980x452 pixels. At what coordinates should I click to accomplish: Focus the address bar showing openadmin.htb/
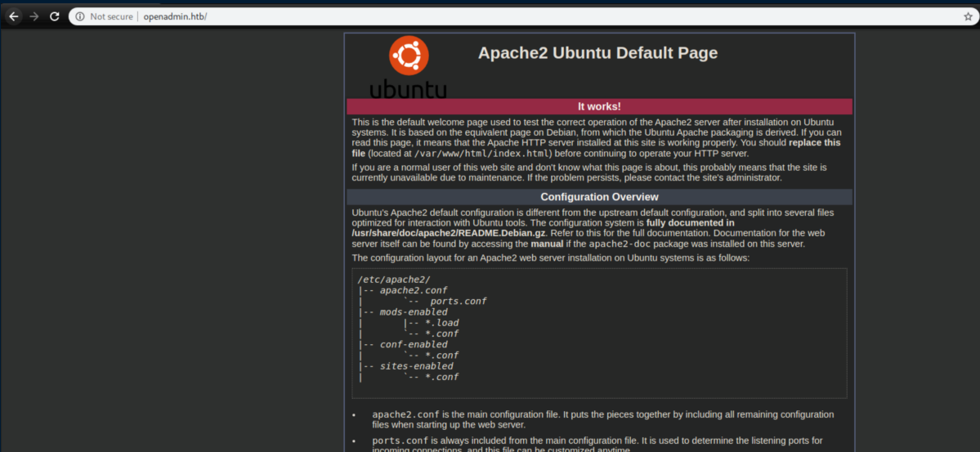(490, 16)
